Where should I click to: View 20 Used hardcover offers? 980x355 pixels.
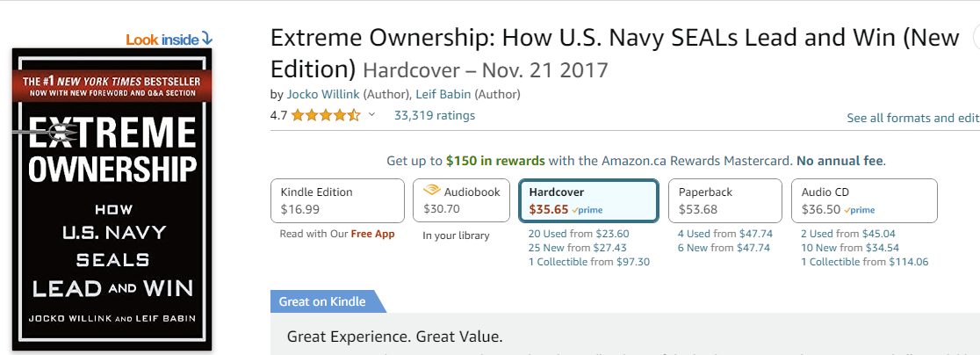pos(578,235)
